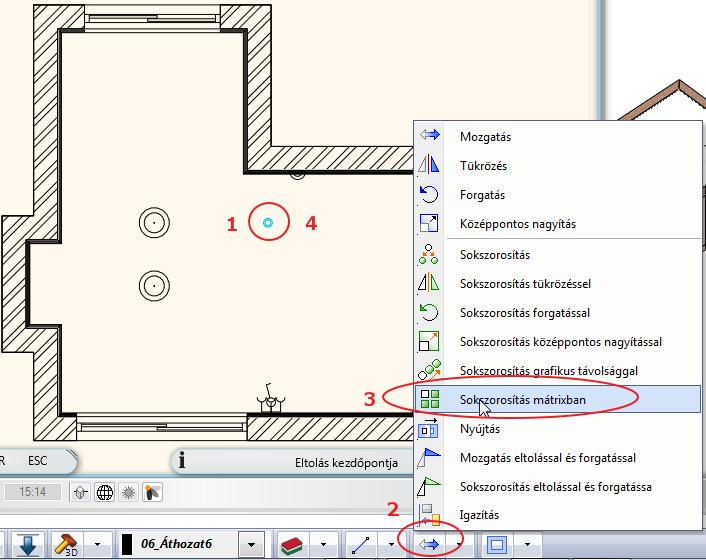Click the move tool toolbar button
The width and height of the screenshot is (706, 560).
428,545
